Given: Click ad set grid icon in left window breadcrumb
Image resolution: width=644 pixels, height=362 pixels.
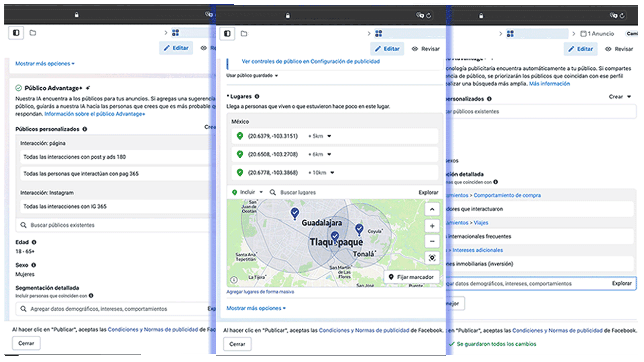Looking at the screenshot, I should (175, 33).
